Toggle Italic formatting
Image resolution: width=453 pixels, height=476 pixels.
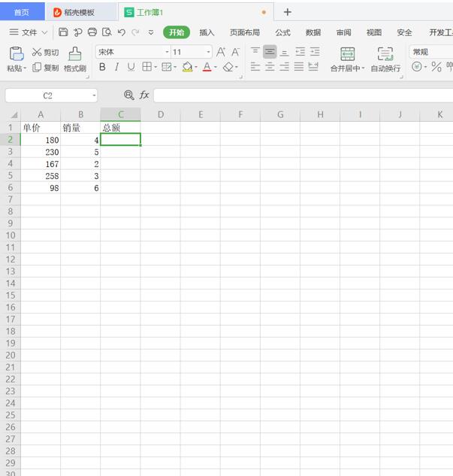pyautogui.click(x=116, y=67)
